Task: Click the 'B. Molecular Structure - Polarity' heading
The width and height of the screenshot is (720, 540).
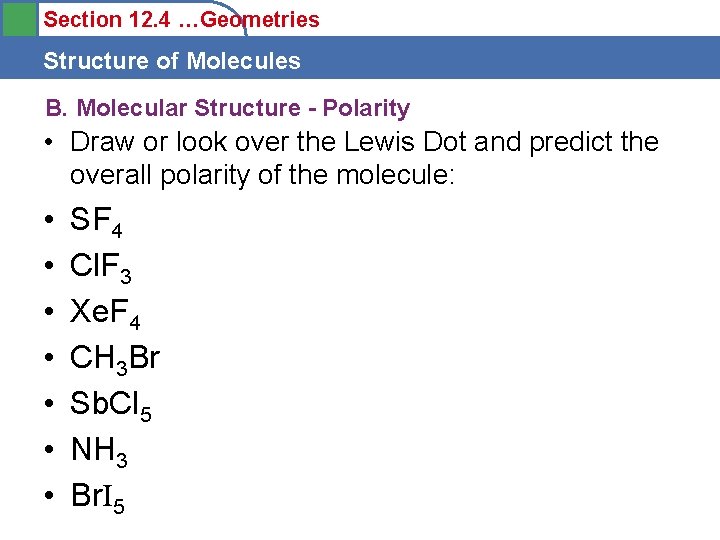Action: tap(228, 108)
